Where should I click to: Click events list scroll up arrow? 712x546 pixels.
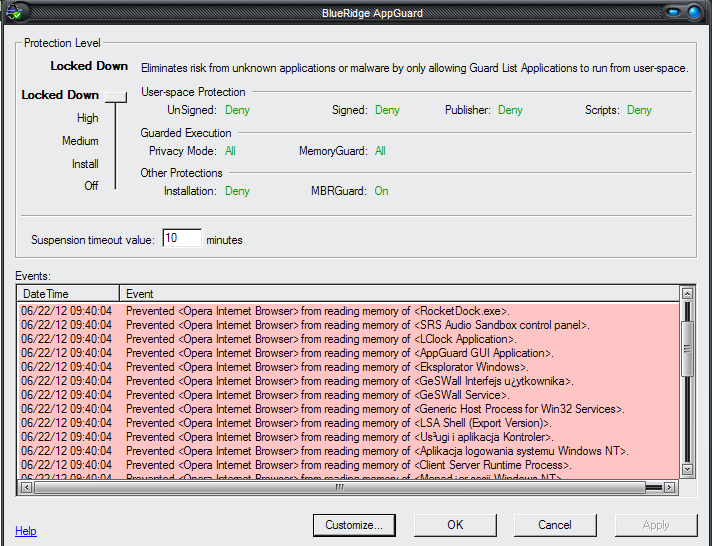pyautogui.click(x=687, y=293)
